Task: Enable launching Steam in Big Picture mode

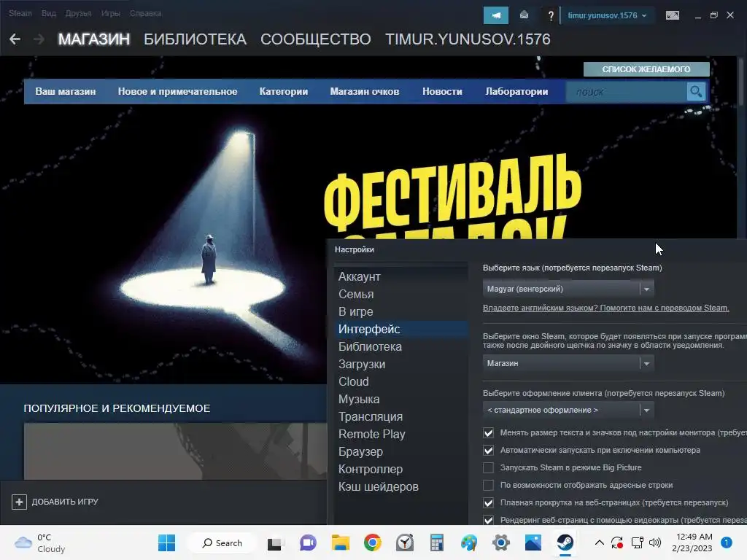Action: 488,467
